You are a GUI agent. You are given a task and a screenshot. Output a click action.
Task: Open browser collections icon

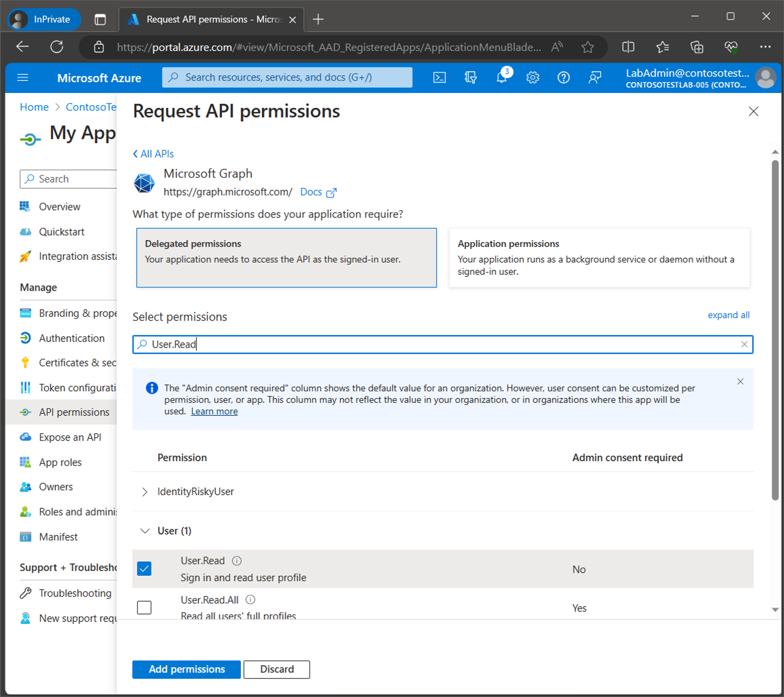click(697, 47)
